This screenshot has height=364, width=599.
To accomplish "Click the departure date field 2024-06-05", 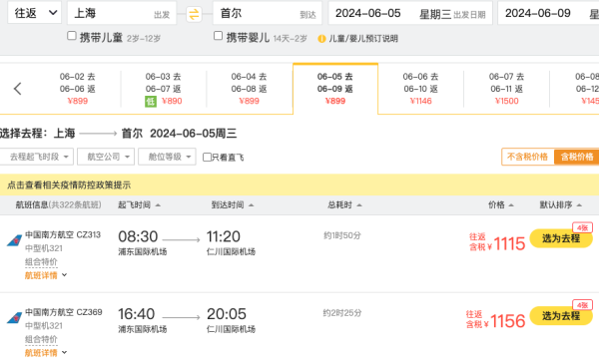I will pyautogui.click(x=410, y=13).
